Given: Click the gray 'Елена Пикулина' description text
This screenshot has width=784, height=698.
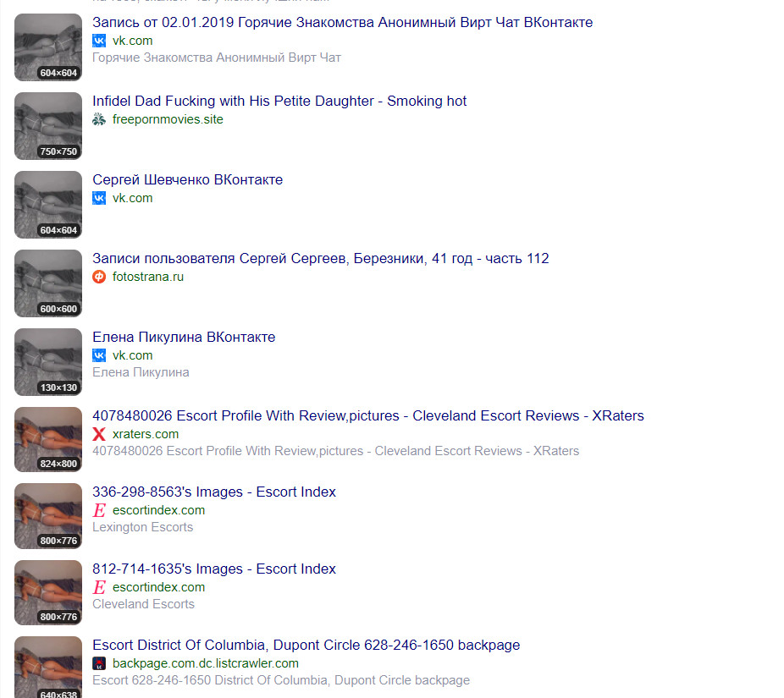Looking at the screenshot, I should coord(141,373).
